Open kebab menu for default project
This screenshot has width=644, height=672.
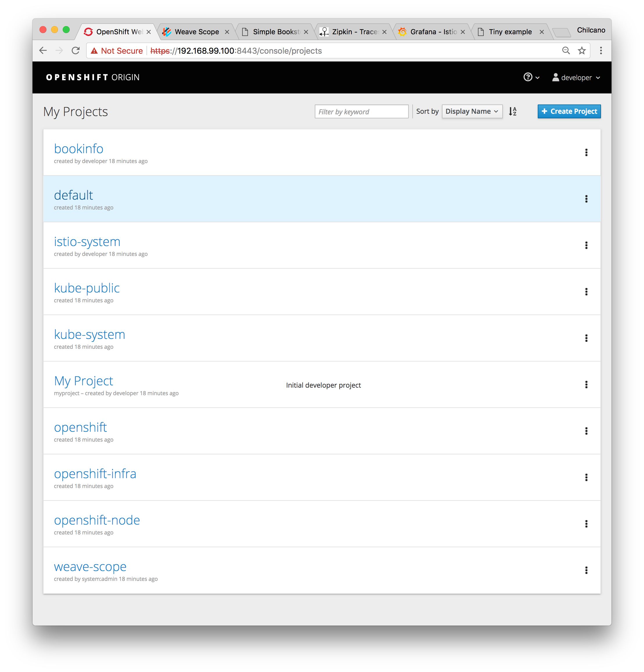586,199
